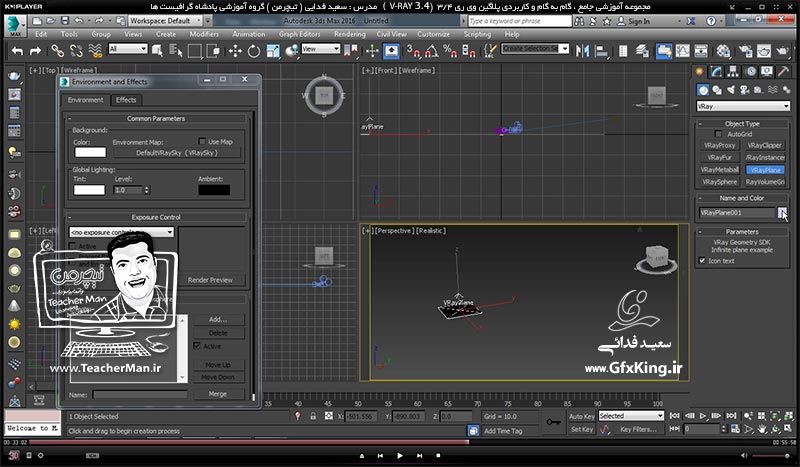800x467 pixels.
Task: Open the Rendering menu
Action: 349,34
